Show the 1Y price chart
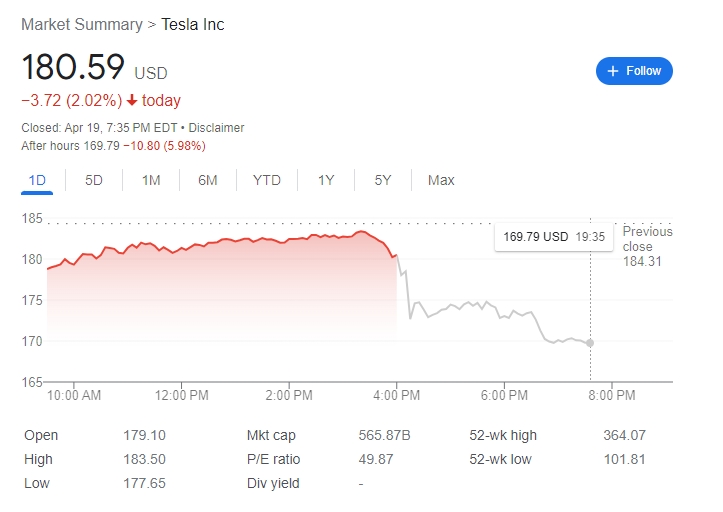The image size is (723, 512). coord(326,180)
